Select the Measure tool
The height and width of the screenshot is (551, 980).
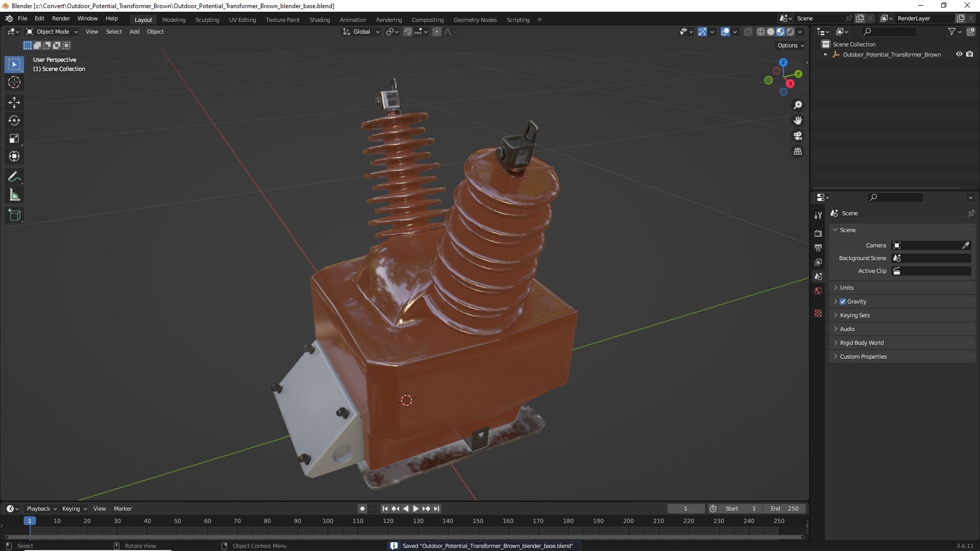point(14,195)
